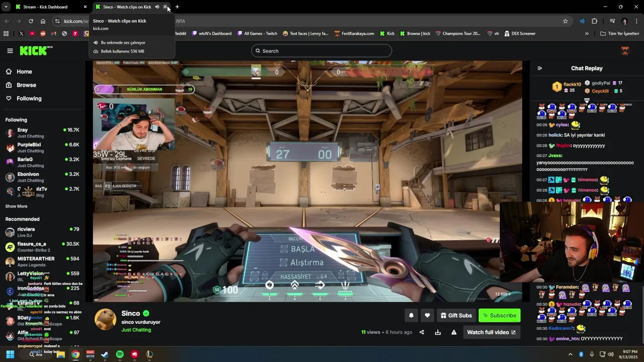Open recommended channel fissure_cs_a
This screenshot has width=644, height=362.
42,247
